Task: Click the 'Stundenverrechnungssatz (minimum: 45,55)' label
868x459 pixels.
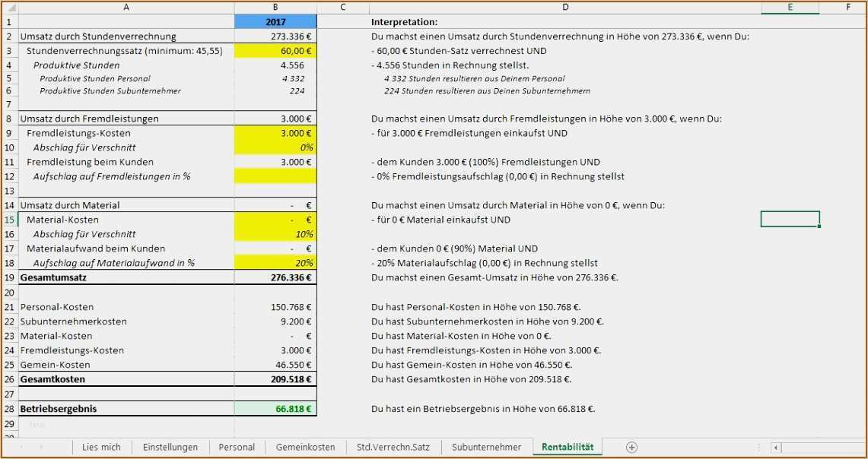Action: pyautogui.click(x=126, y=51)
